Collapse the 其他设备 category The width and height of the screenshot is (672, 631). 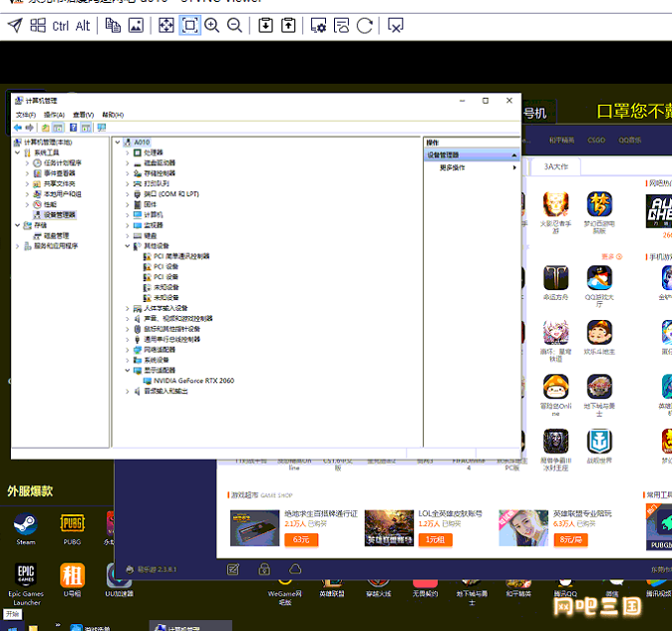coord(128,246)
